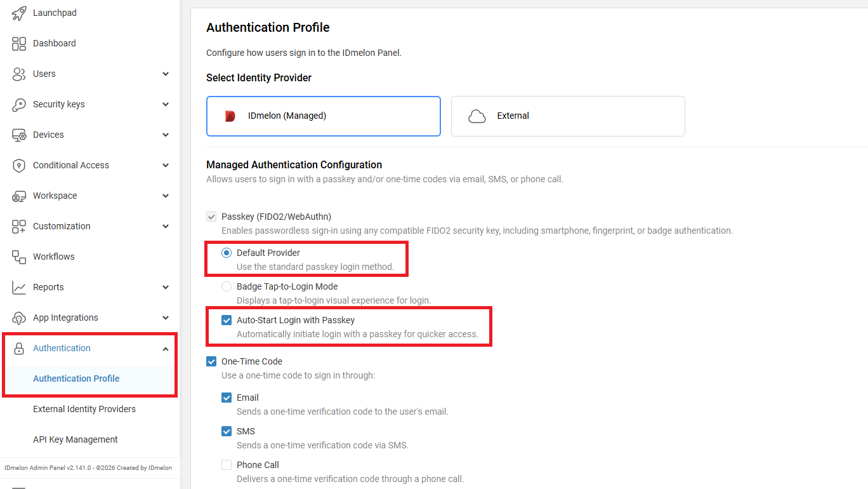The image size is (868, 489).
Task: Expand the Devices chevron
Action: [166, 135]
